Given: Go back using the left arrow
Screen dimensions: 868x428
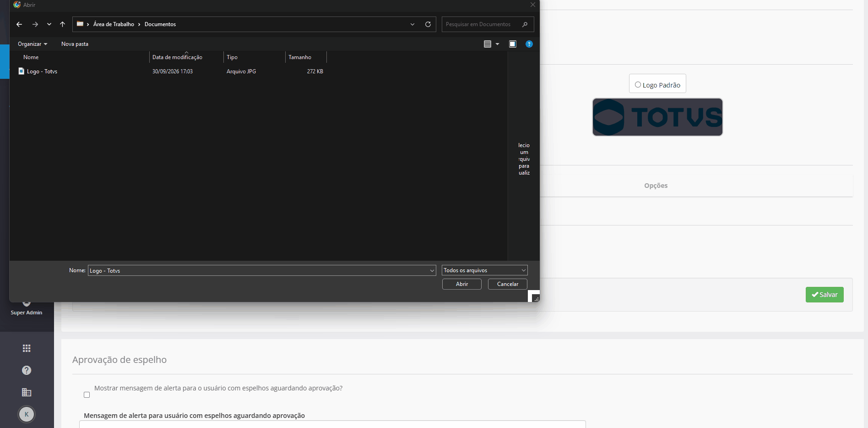Looking at the screenshot, I should click(x=19, y=24).
